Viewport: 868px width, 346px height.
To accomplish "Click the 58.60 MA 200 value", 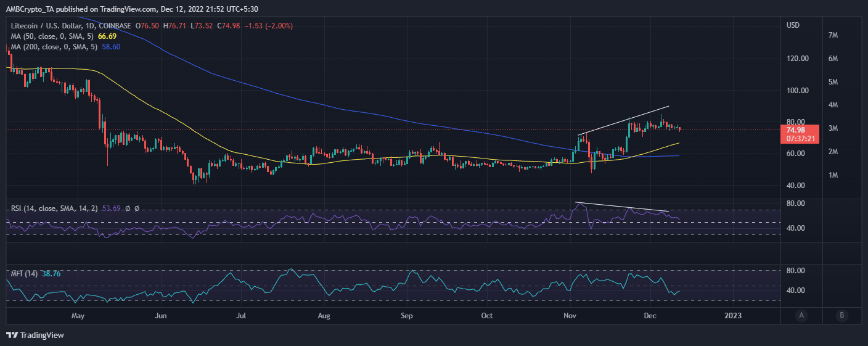I will (x=111, y=47).
